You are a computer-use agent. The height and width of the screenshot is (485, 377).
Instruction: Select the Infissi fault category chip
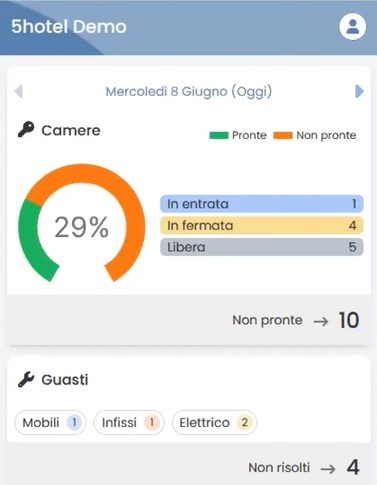pos(129,423)
